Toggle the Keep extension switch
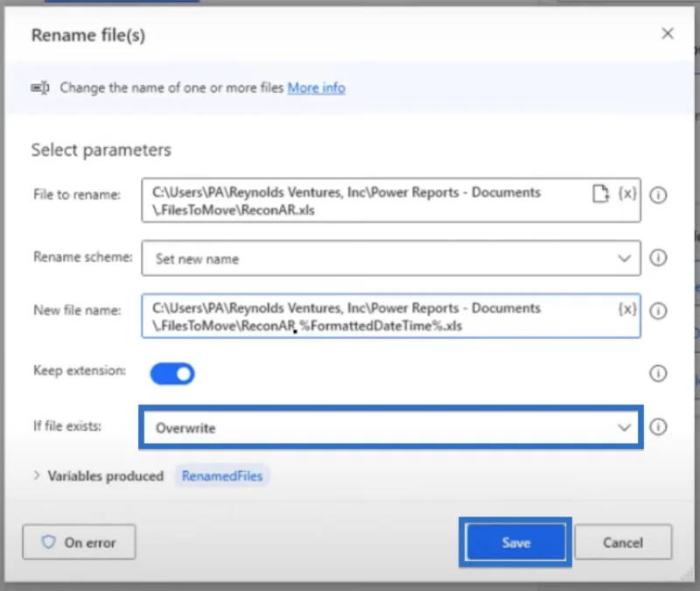Viewport: 700px width, 591px height. click(172, 374)
